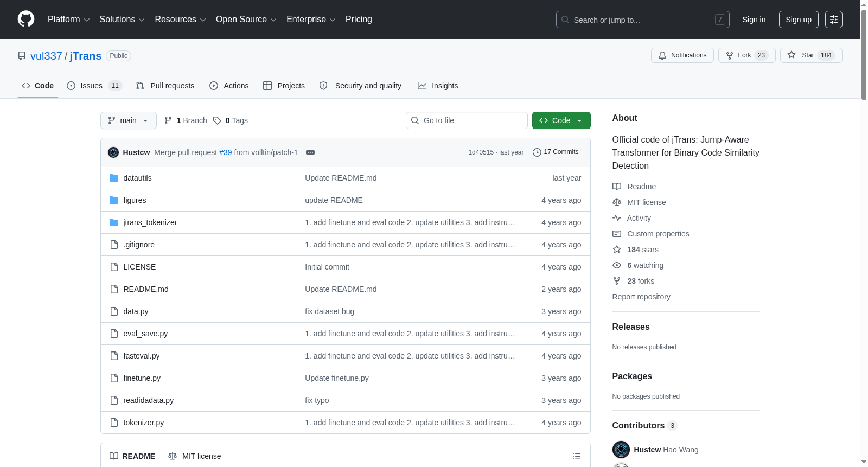Click the Custom properties icon
868x467 pixels.
coord(617,234)
